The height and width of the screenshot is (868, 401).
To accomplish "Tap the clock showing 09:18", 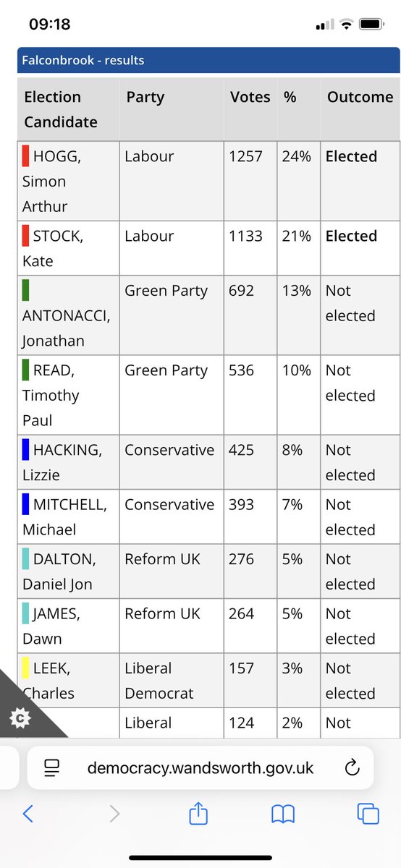I will 50,25.
